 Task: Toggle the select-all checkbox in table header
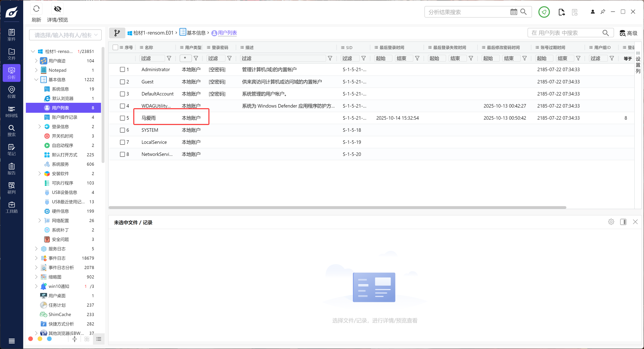pyautogui.click(x=115, y=48)
